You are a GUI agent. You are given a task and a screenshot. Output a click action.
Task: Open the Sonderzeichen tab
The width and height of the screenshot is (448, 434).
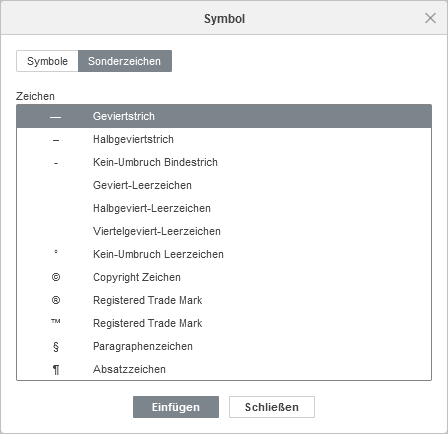coord(125,61)
